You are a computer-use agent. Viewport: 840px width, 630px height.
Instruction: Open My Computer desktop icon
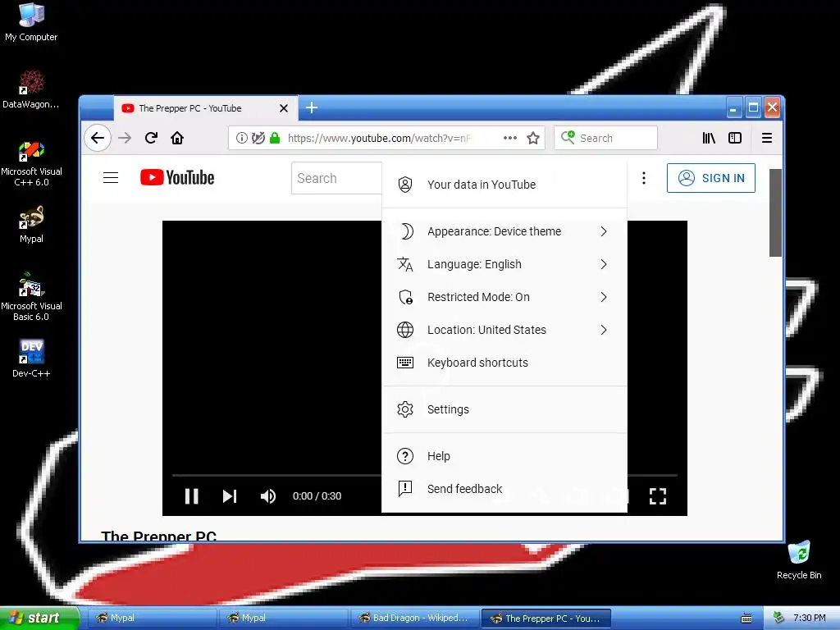[31, 21]
